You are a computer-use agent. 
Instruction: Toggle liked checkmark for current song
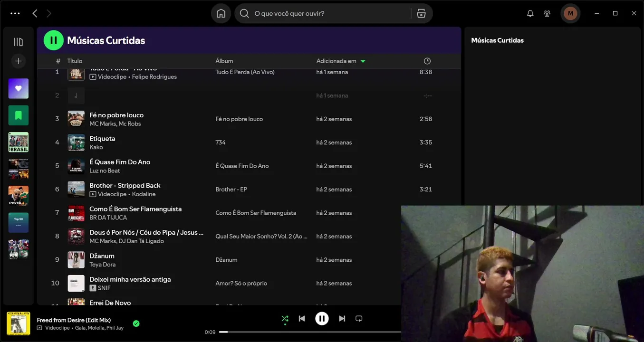[136, 323]
